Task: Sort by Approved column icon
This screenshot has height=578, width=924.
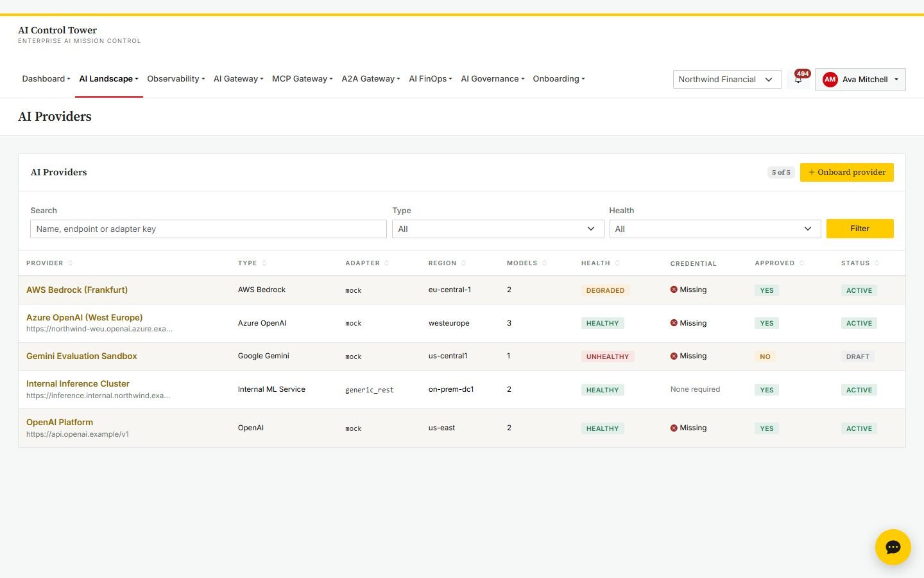Action: (x=802, y=263)
